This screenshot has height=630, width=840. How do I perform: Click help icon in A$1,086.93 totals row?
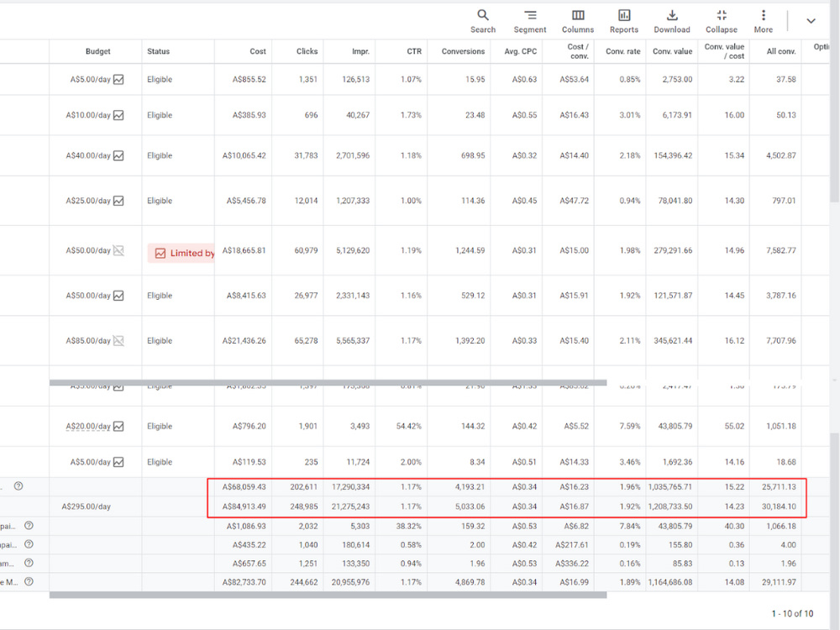29,526
